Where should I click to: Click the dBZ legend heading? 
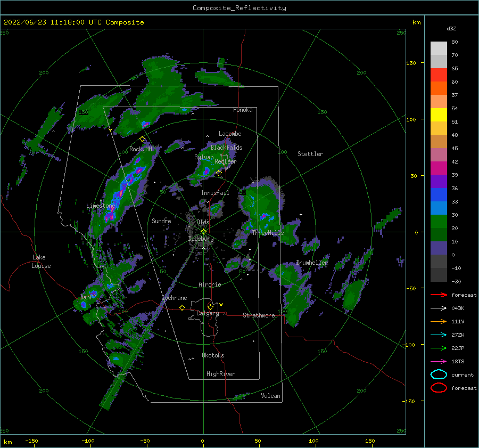click(451, 28)
